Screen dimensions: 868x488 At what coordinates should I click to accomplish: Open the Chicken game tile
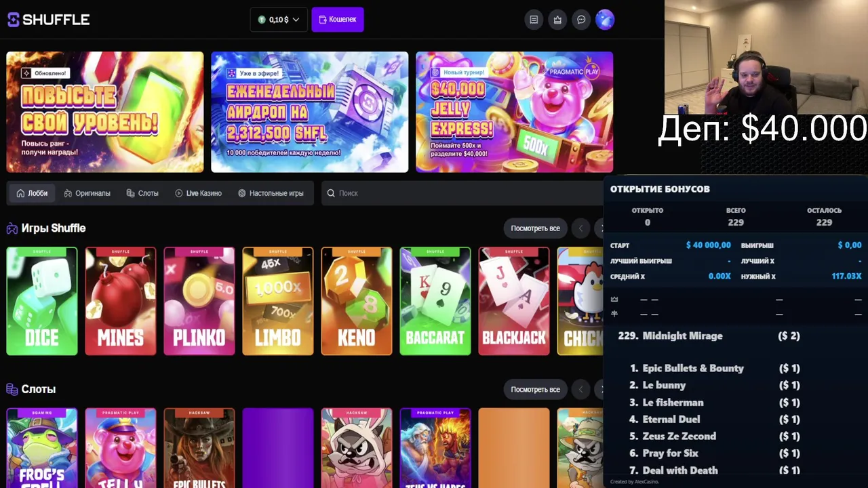580,301
